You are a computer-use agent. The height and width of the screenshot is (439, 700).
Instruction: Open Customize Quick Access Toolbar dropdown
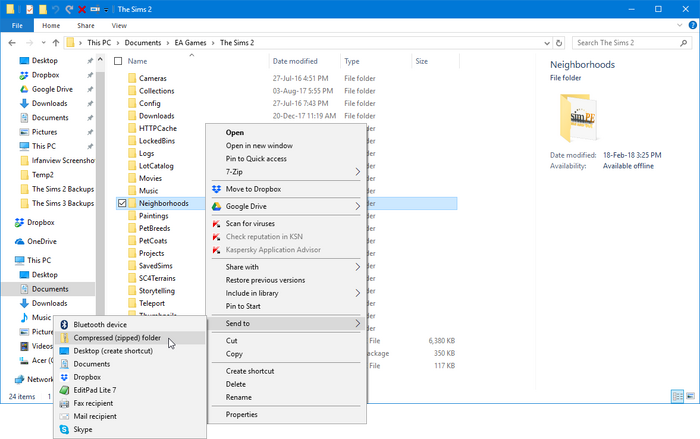tap(106, 9)
